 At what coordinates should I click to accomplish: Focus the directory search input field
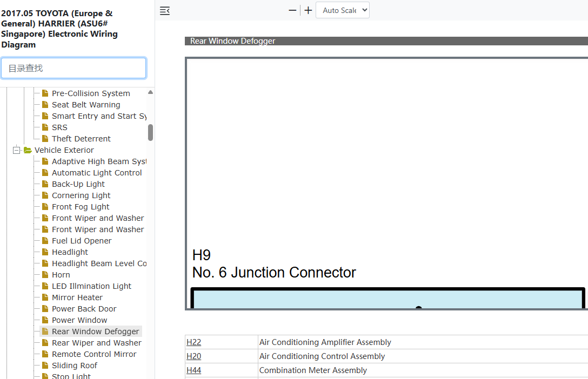(x=73, y=68)
